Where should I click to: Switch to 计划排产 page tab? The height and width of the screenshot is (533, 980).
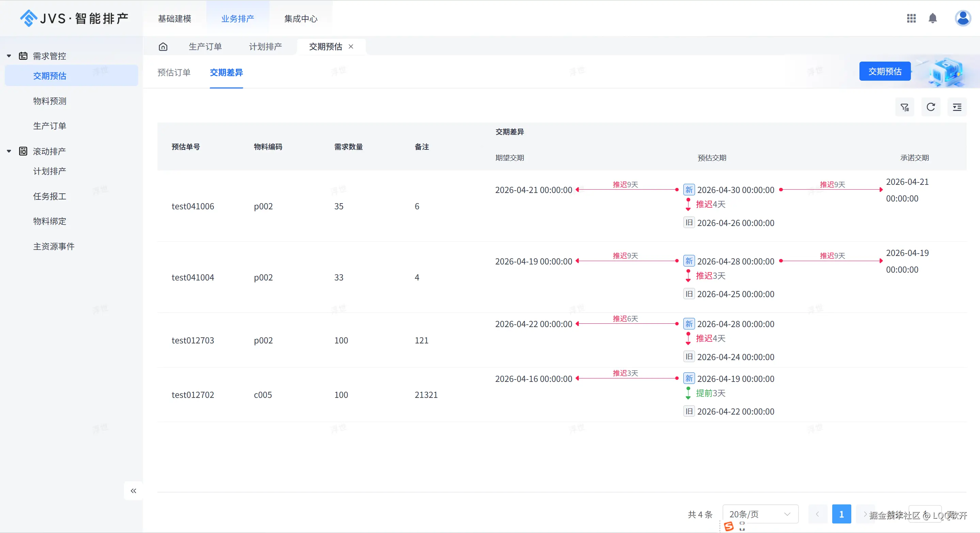(x=265, y=46)
